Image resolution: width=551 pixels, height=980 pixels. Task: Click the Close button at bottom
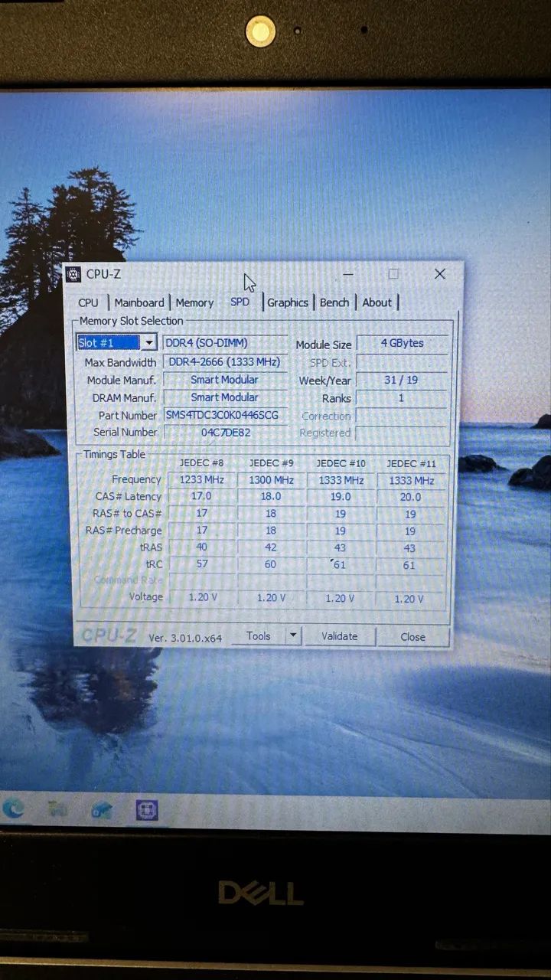coord(412,636)
